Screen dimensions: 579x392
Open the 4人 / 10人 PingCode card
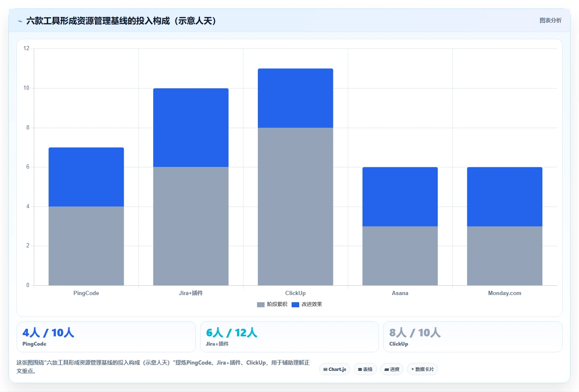(x=106, y=337)
